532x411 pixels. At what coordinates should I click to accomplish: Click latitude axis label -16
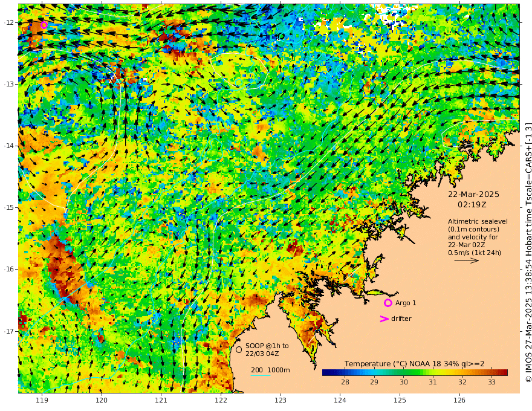click(10, 269)
